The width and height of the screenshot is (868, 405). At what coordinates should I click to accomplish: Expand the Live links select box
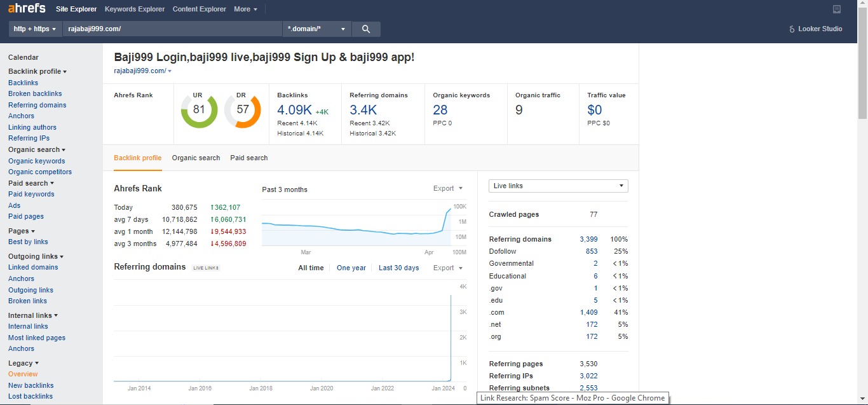[x=558, y=186]
